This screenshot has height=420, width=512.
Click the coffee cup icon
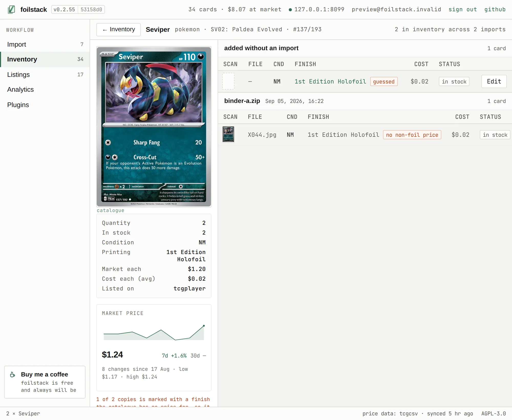[13, 374]
